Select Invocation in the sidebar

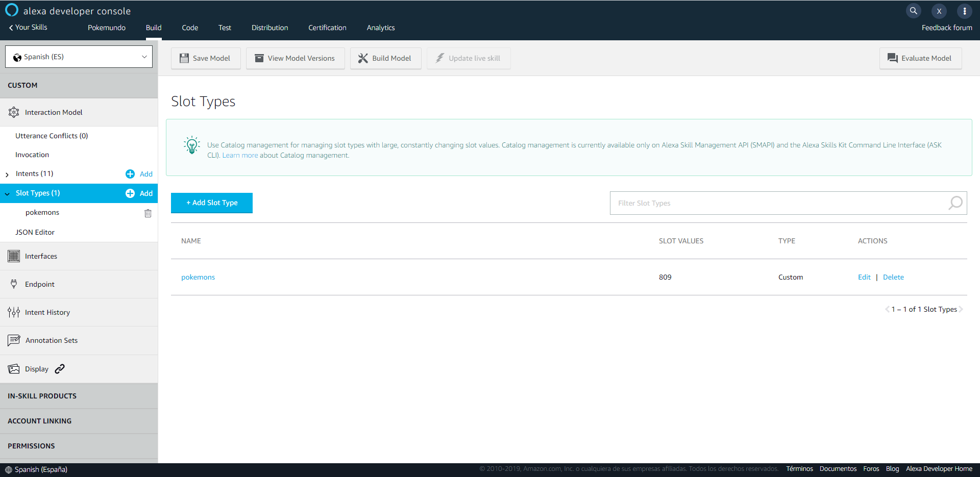point(32,155)
